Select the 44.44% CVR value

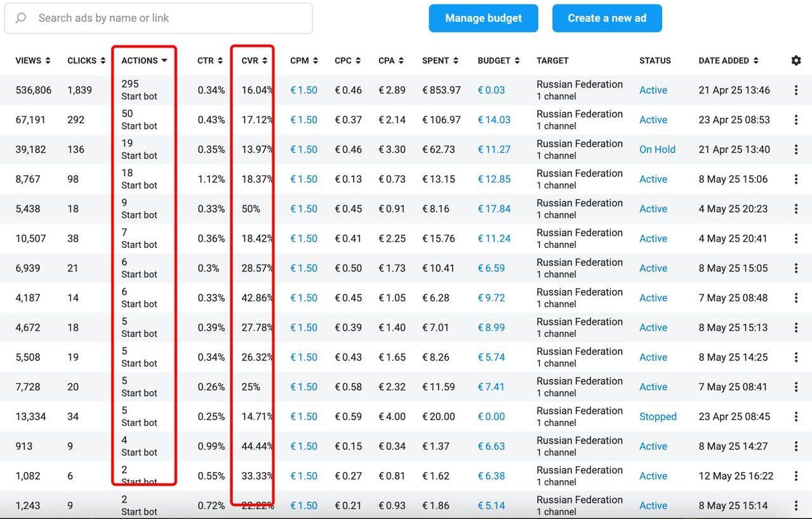tap(257, 447)
